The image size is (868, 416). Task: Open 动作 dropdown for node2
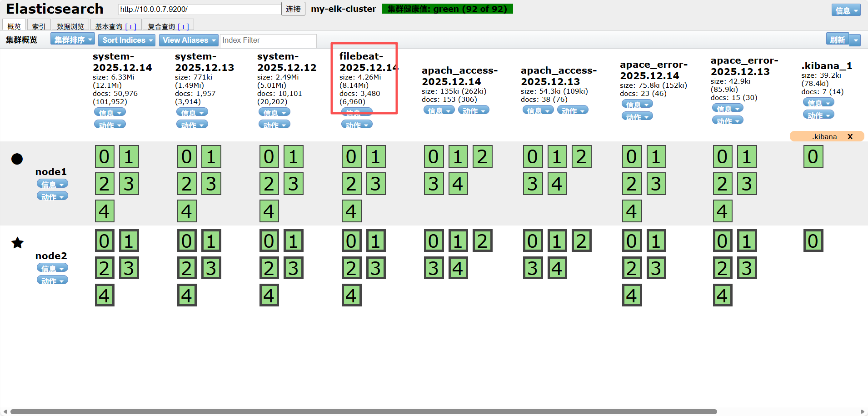[53, 280]
